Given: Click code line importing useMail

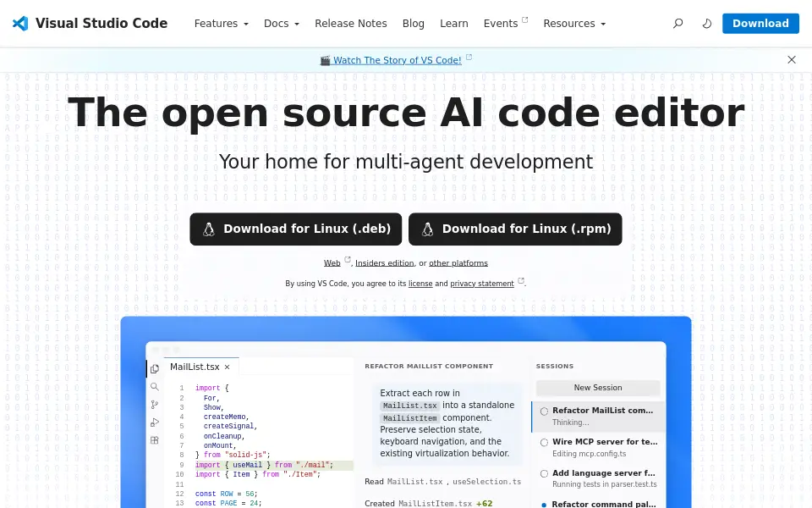Looking at the screenshot, I should pos(264,466).
